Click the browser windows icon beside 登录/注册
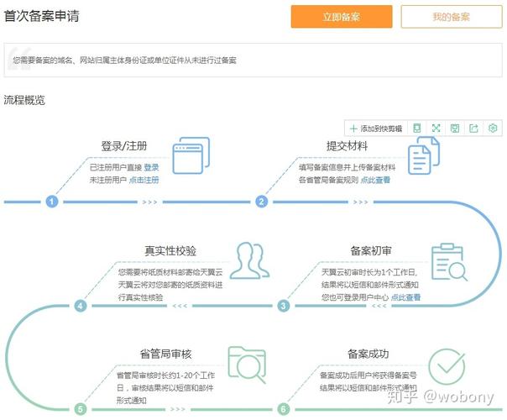This screenshot has height=420, width=507. [x=191, y=155]
